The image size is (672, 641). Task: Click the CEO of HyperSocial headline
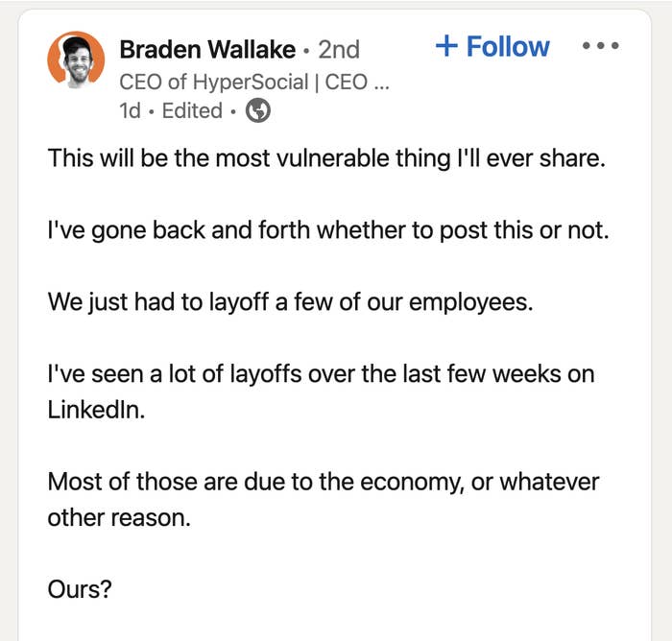[254, 82]
